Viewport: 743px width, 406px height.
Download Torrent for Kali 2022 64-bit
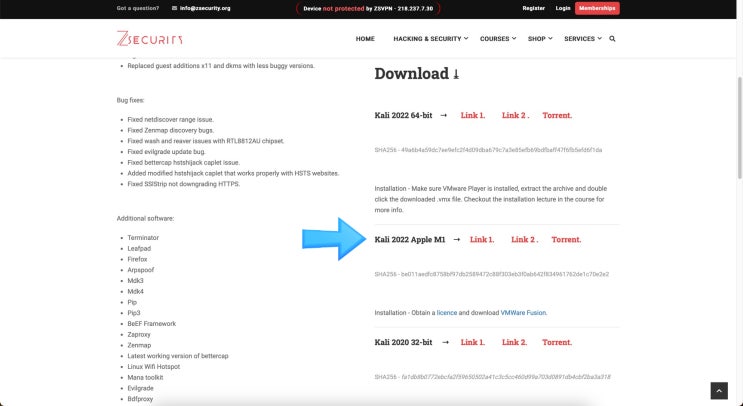tap(557, 115)
